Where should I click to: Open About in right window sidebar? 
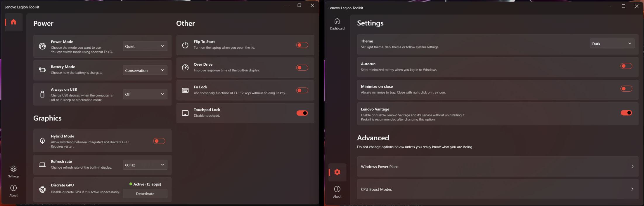point(337,192)
